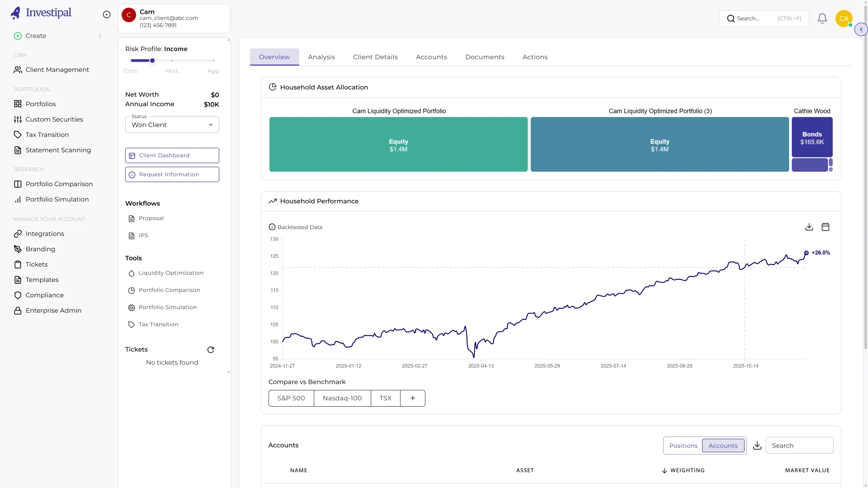Open the calendar date range picker on performance chart
868x488 pixels.
(826, 227)
